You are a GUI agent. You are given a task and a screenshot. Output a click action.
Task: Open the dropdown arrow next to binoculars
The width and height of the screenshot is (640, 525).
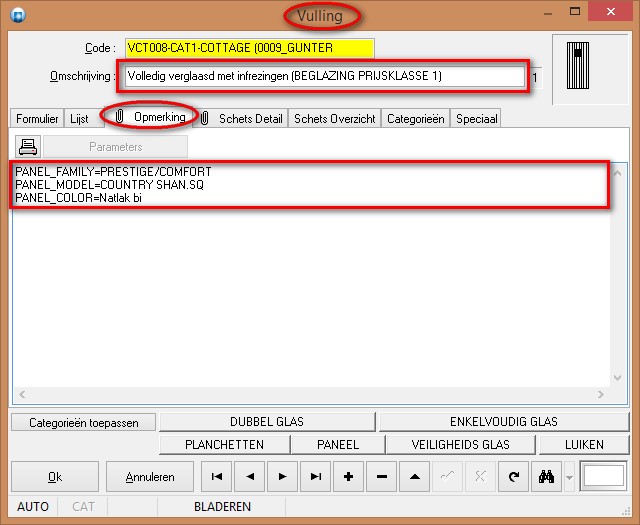pyautogui.click(x=569, y=477)
